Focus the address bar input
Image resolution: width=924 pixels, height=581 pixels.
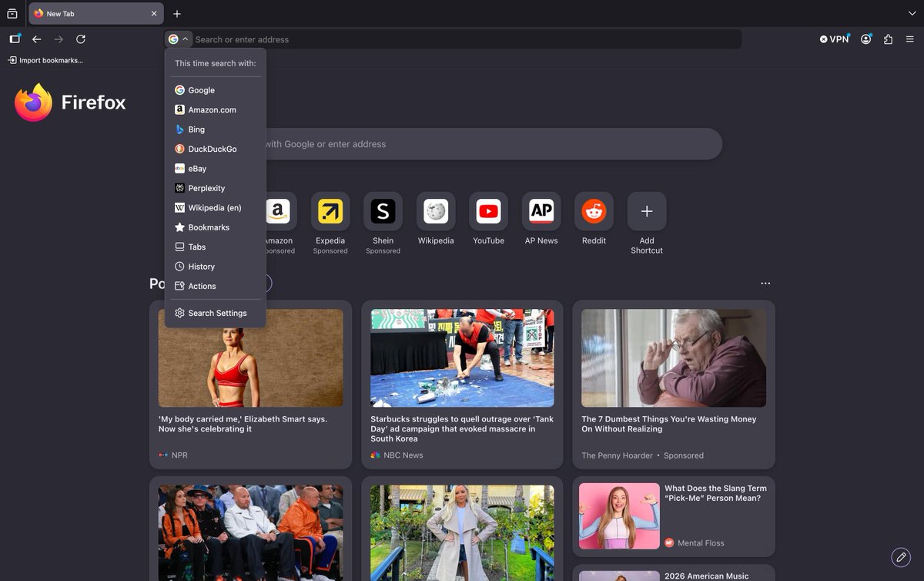tap(466, 39)
